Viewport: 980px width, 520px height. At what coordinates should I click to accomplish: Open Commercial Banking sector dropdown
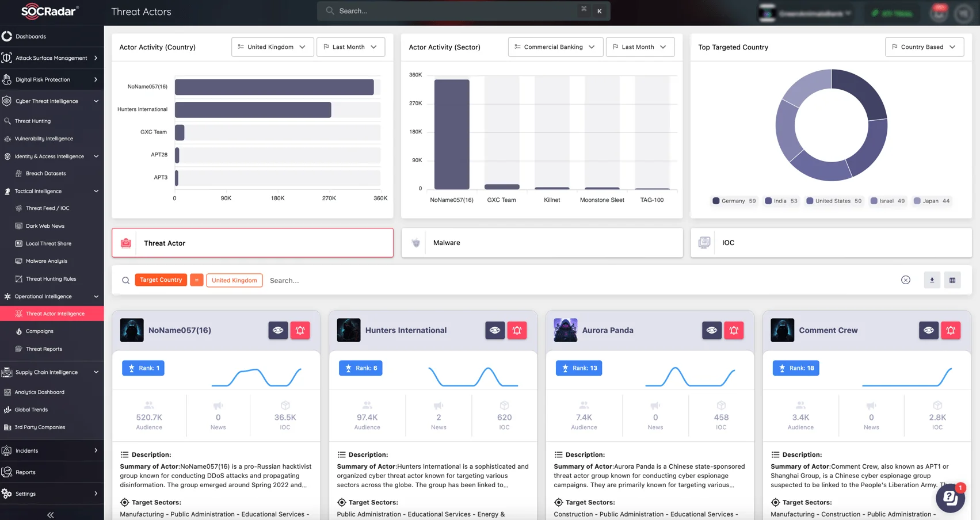coord(555,47)
